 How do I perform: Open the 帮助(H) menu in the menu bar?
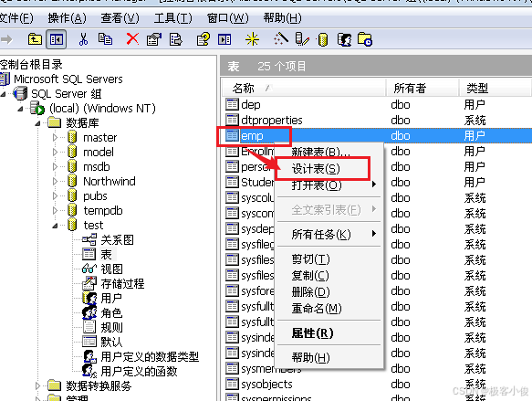click(283, 18)
